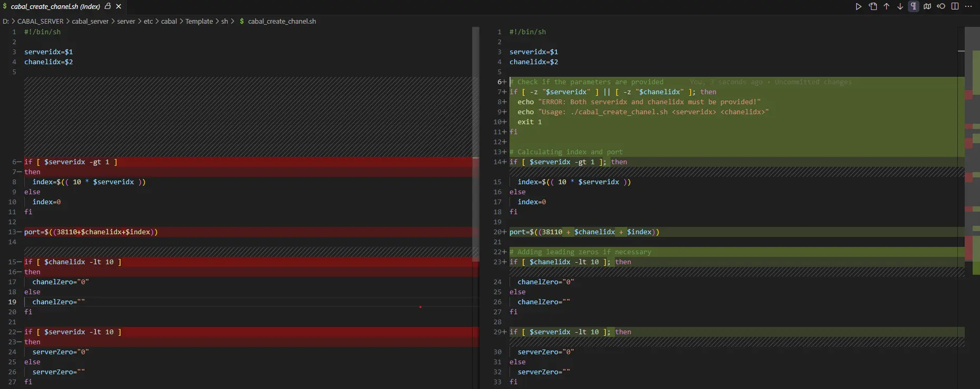Click the shell file icon on tab
Screen dimensions: 980x389
coord(5,6)
